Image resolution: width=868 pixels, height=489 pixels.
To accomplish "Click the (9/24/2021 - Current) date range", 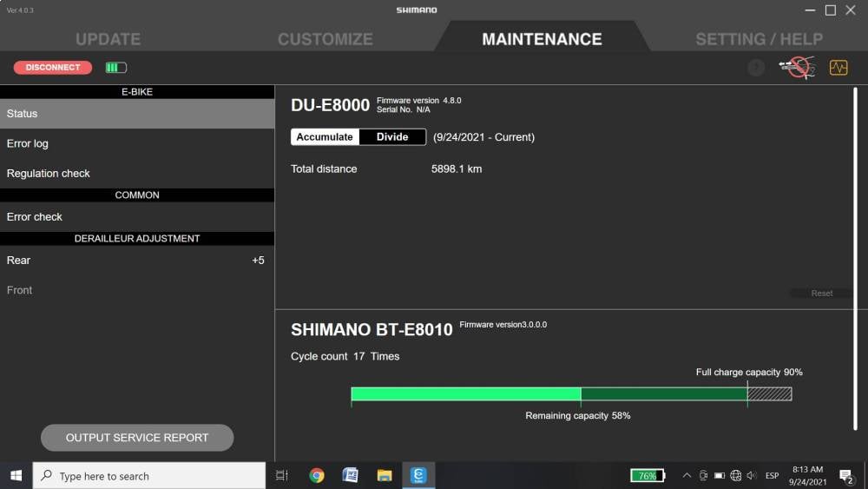I will pyautogui.click(x=483, y=137).
